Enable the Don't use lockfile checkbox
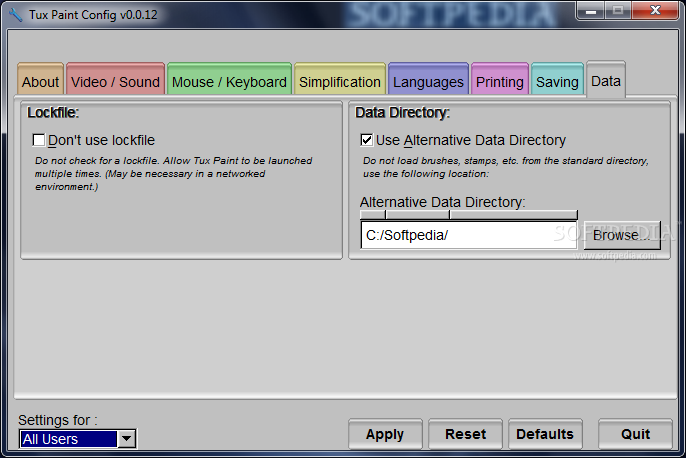 (x=38, y=140)
